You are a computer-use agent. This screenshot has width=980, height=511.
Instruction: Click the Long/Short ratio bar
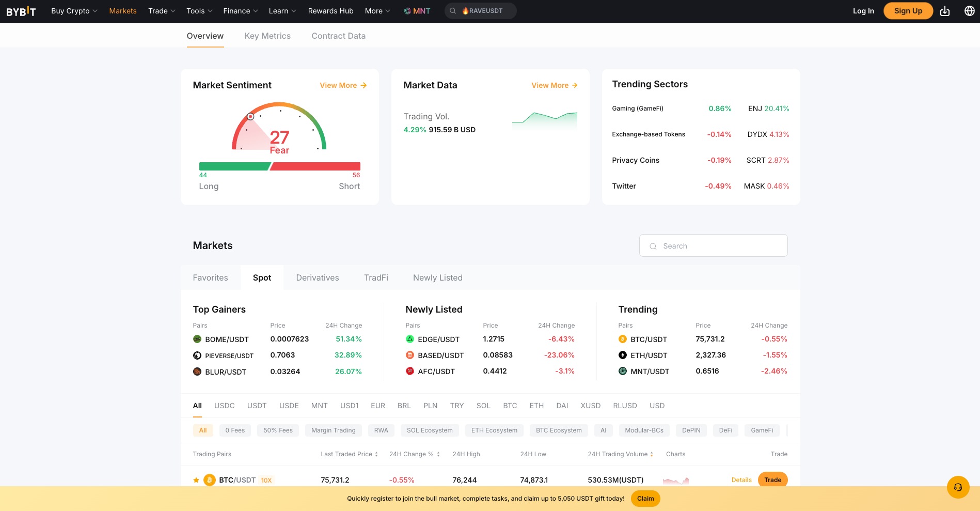coord(279,166)
